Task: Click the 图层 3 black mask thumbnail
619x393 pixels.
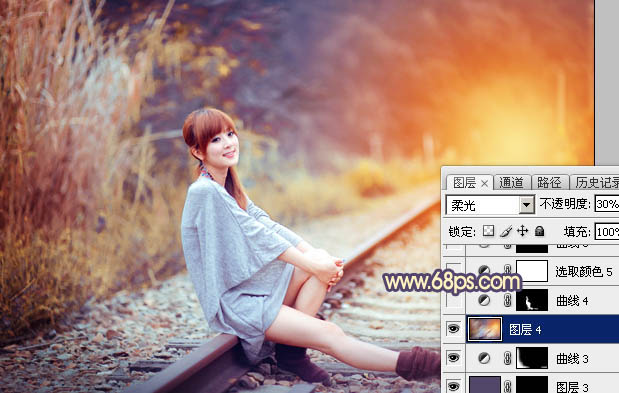Action: 532,385
